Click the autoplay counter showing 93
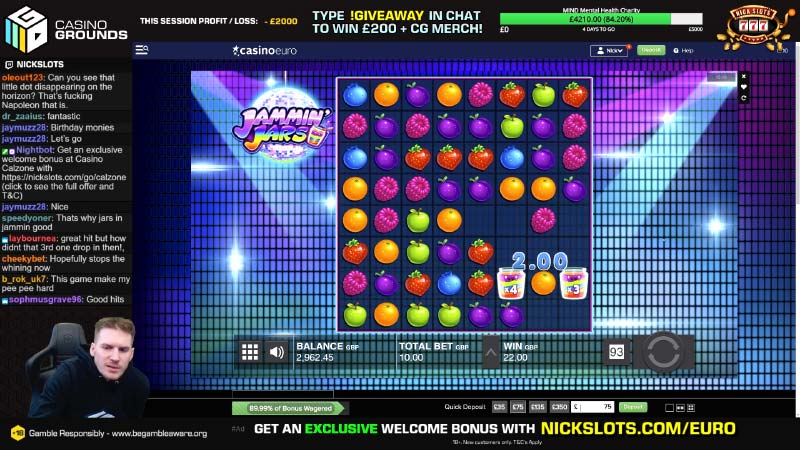Screen dimensions: 800x450 (616, 352)
